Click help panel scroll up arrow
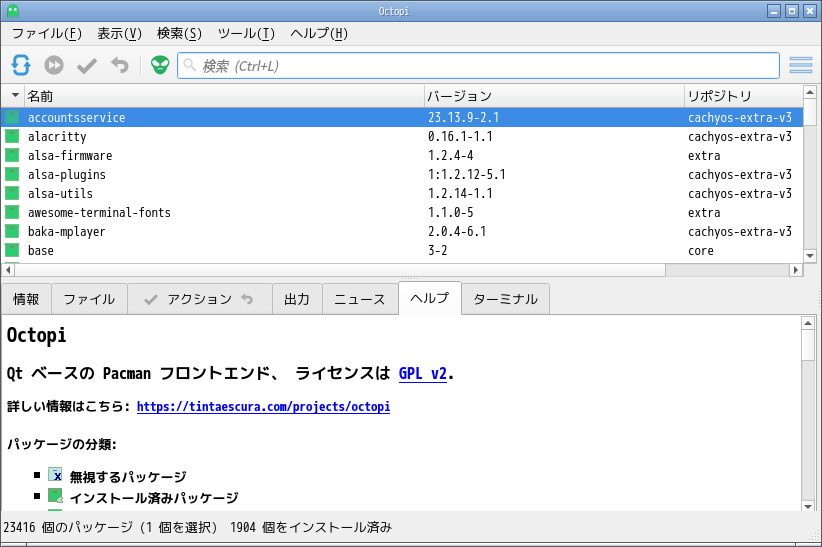Image resolution: width=822 pixels, height=547 pixels. point(808,323)
